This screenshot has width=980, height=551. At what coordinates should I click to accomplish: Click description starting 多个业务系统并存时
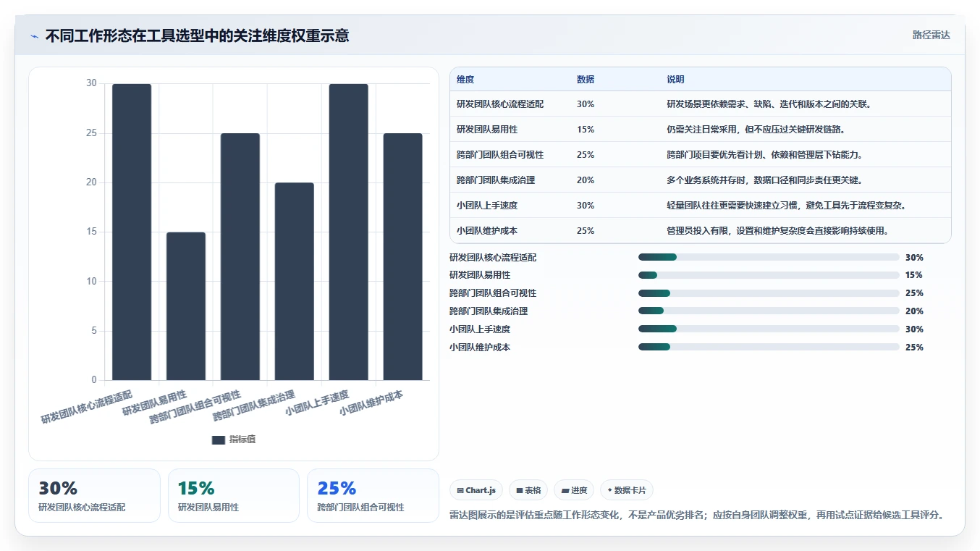tap(765, 180)
